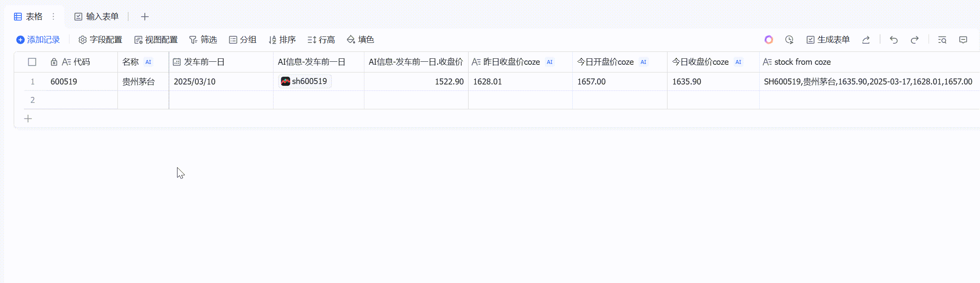Viewport: 980px width, 283px height.
Task: Switch to the 输入表单 tab
Action: coord(96,17)
